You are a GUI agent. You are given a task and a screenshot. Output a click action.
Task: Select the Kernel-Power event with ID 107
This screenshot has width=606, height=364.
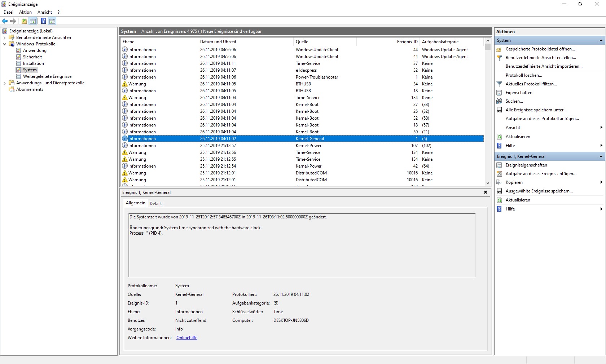pos(302,146)
